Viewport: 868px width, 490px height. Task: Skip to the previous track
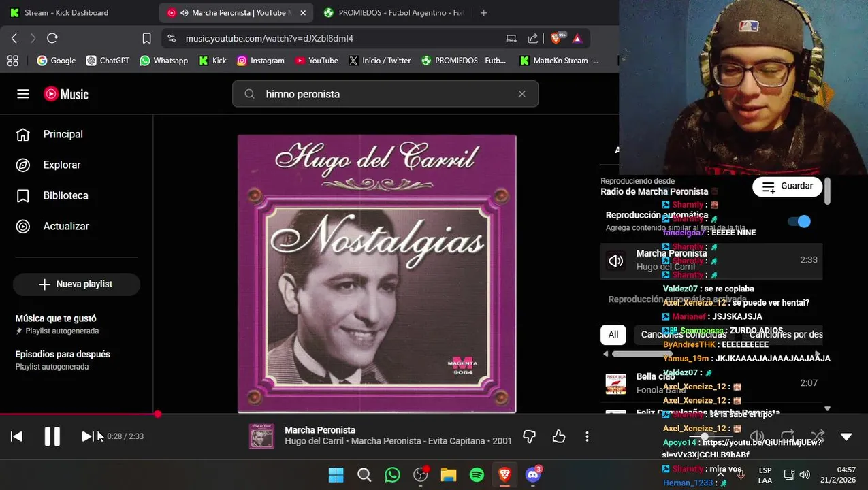[x=17, y=436]
